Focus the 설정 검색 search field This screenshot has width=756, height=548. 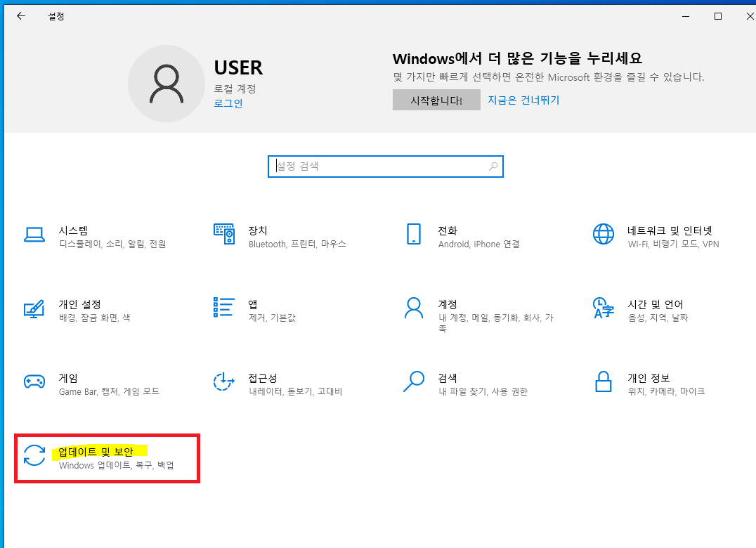point(386,167)
